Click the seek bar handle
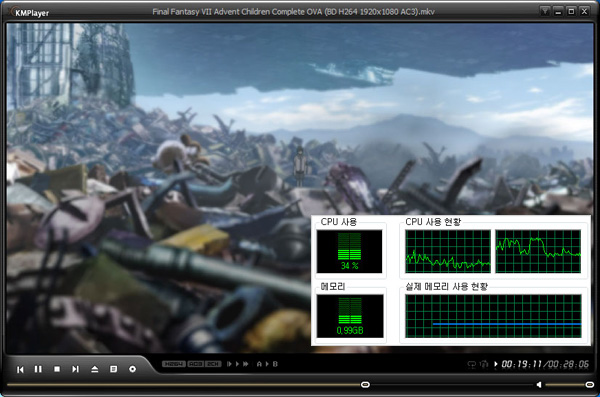This screenshot has width=600, height=397. 365,384
